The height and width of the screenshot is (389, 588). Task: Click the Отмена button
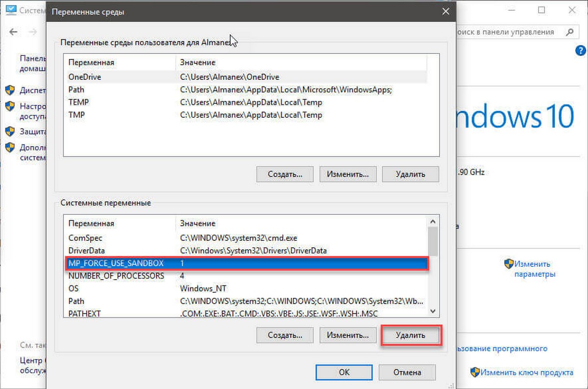[x=407, y=372]
